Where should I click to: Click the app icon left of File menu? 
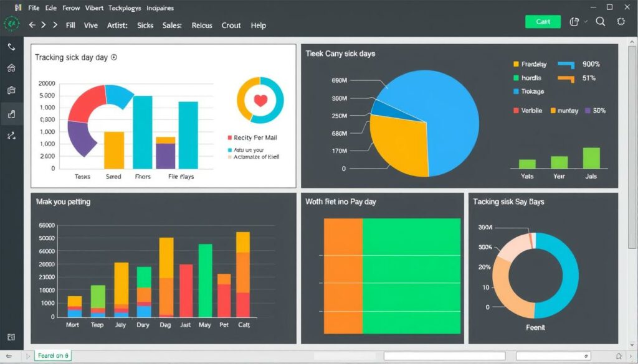tap(18, 7)
